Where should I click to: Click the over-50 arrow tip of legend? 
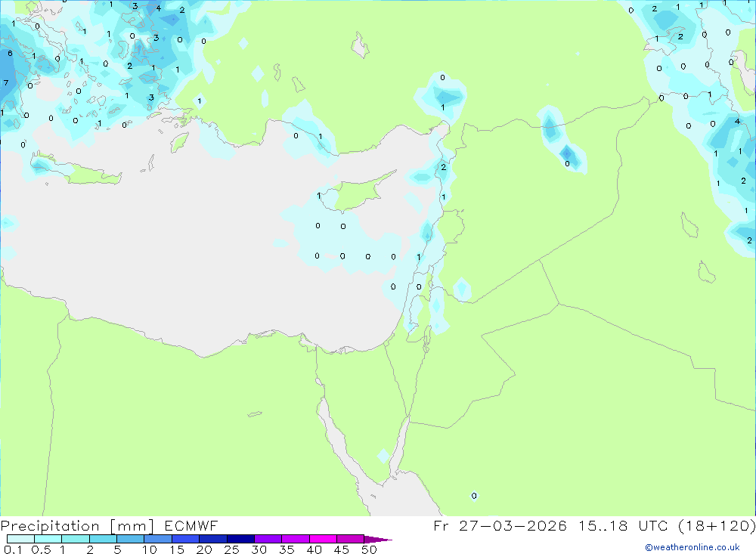click(x=378, y=540)
